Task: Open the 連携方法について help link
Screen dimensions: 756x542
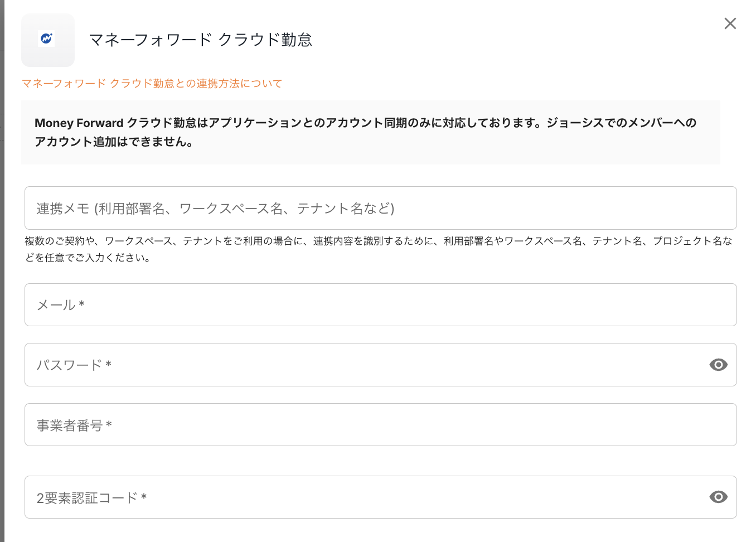Action: pos(152,84)
